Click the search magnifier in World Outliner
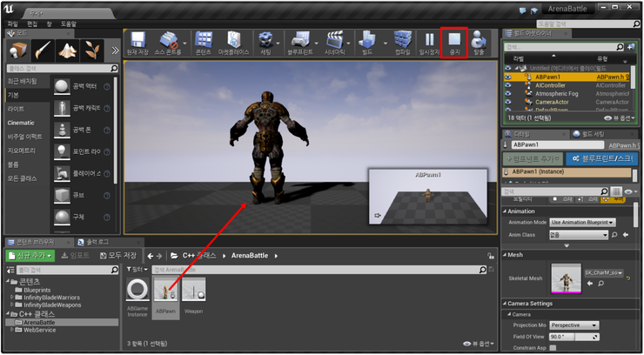The height and width of the screenshot is (355, 644). click(x=620, y=47)
